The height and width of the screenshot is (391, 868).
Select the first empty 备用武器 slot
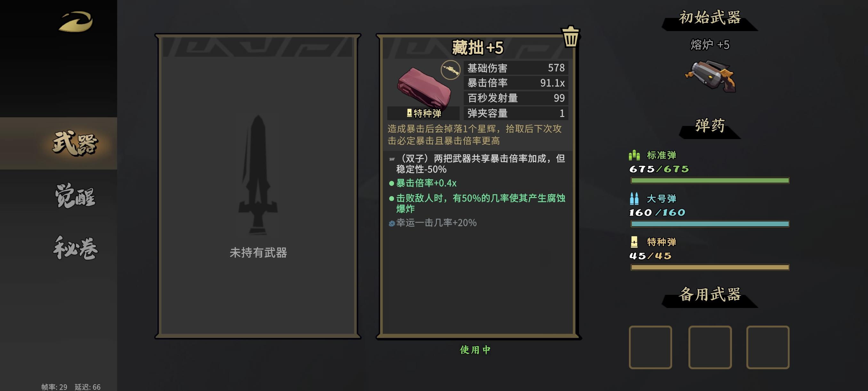tap(650, 347)
